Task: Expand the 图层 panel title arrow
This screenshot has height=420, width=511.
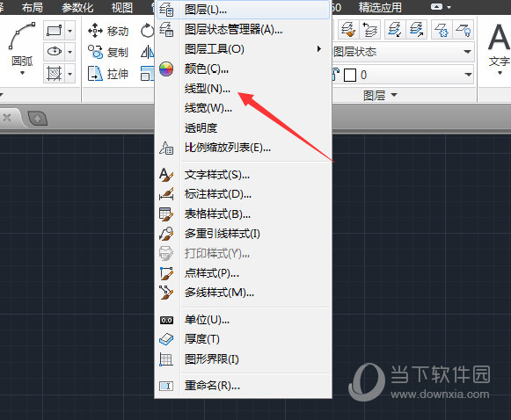Action: pyautogui.click(x=394, y=95)
